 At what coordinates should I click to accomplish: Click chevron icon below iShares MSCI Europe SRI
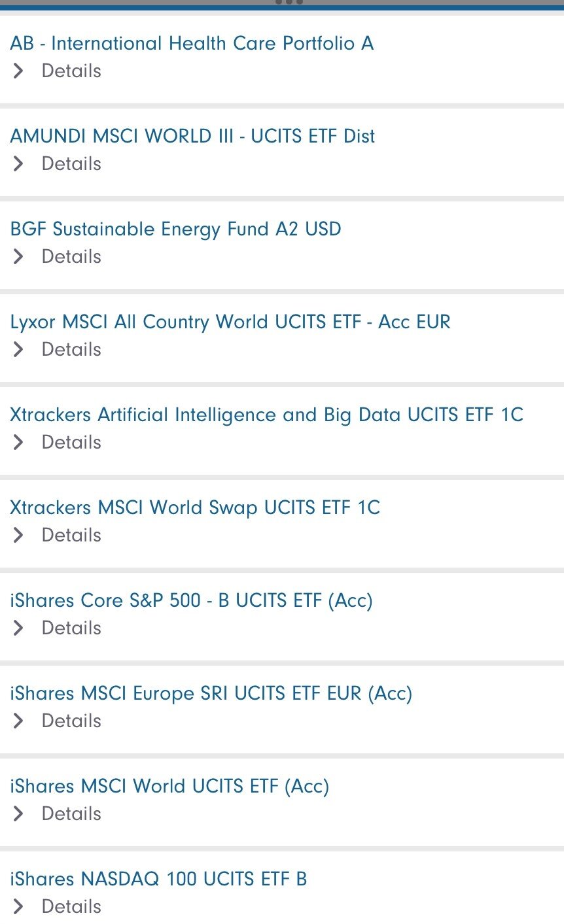18,721
